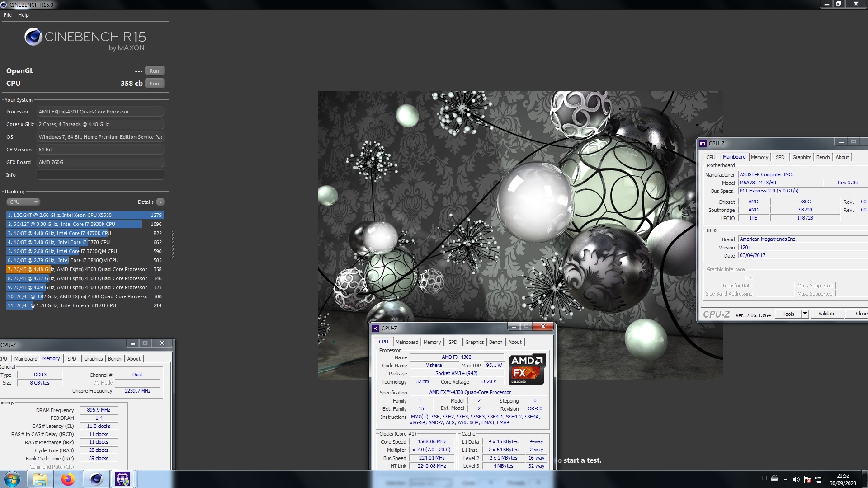Open the network connection tray icon
The height and width of the screenshot is (488, 868).
coord(818,479)
